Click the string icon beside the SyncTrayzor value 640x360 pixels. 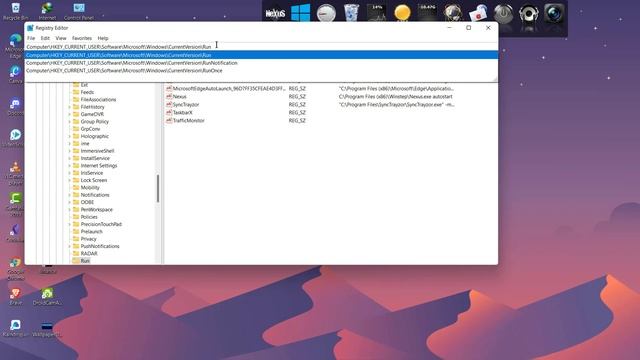click(169, 104)
